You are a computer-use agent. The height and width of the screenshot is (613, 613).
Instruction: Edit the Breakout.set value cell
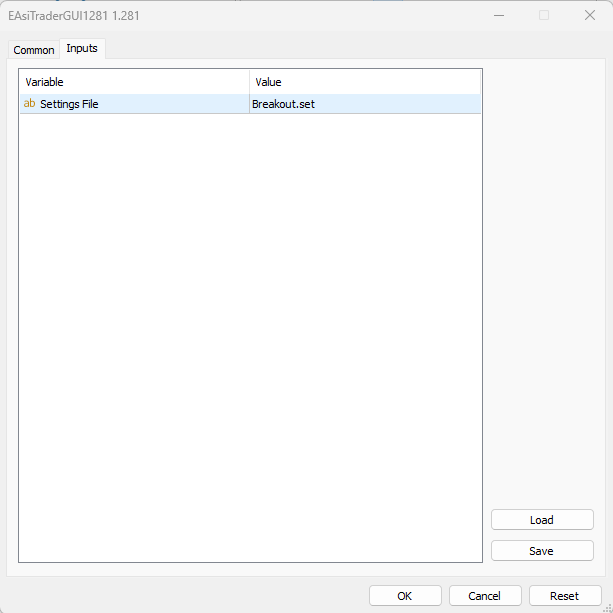[x=365, y=104]
